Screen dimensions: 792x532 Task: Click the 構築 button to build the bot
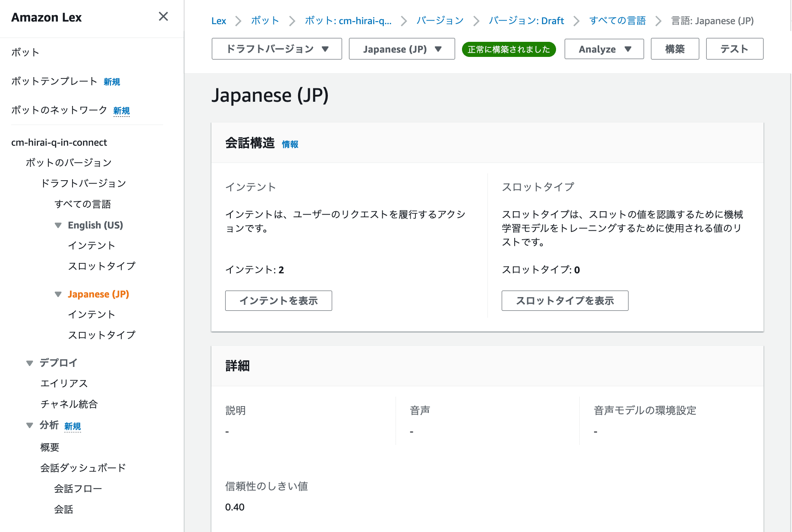[675, 49]
